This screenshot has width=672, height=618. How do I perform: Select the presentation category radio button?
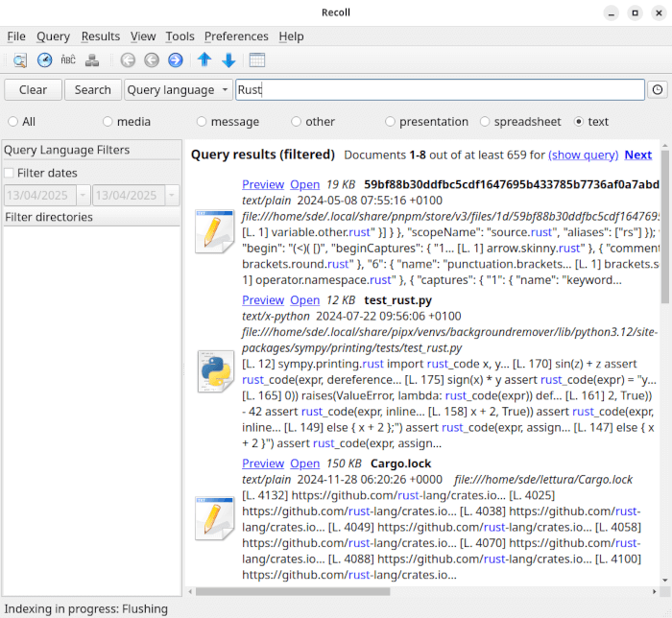pyautogui.click(x=390, y=122)
